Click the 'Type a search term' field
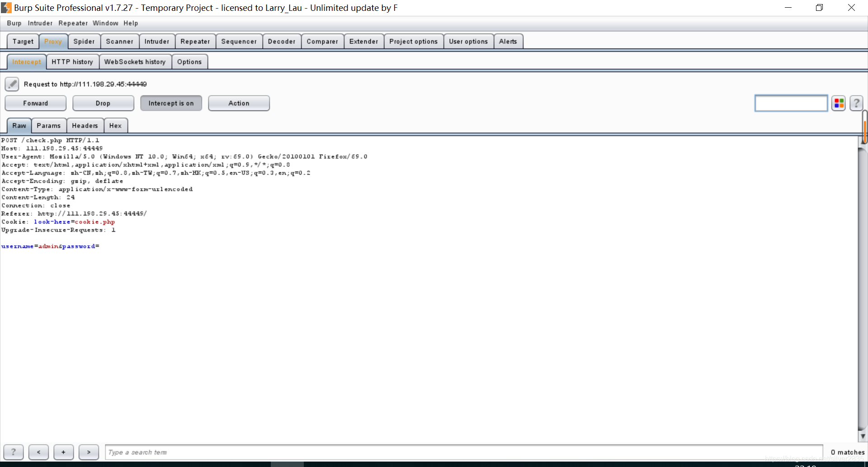Screen dimensions: 868x467 [464, 452]
